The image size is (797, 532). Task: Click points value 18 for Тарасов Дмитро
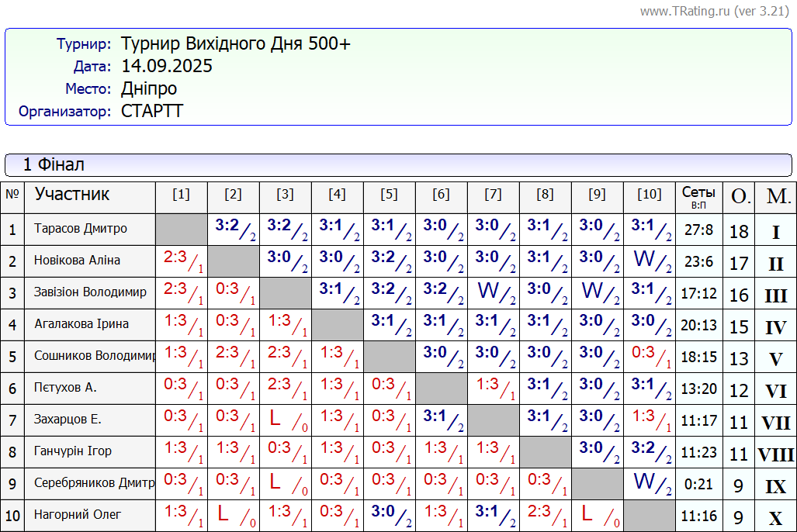pyautogui.click(x=739, y=231)
